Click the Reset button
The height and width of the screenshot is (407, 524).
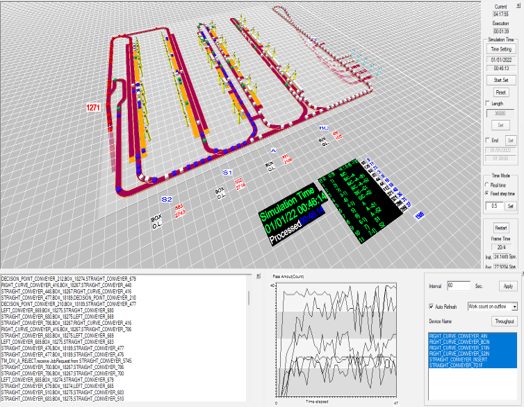click(x=501, y=92)
